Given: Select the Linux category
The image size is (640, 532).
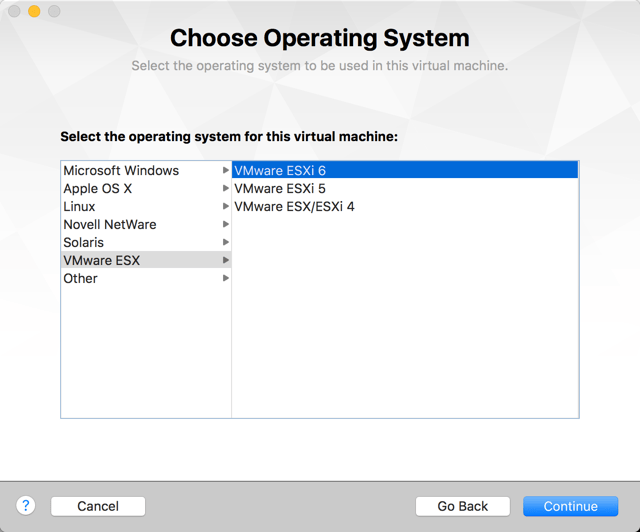Looking at the screenshot, I should pyautogui.click(x=79, y=206).
